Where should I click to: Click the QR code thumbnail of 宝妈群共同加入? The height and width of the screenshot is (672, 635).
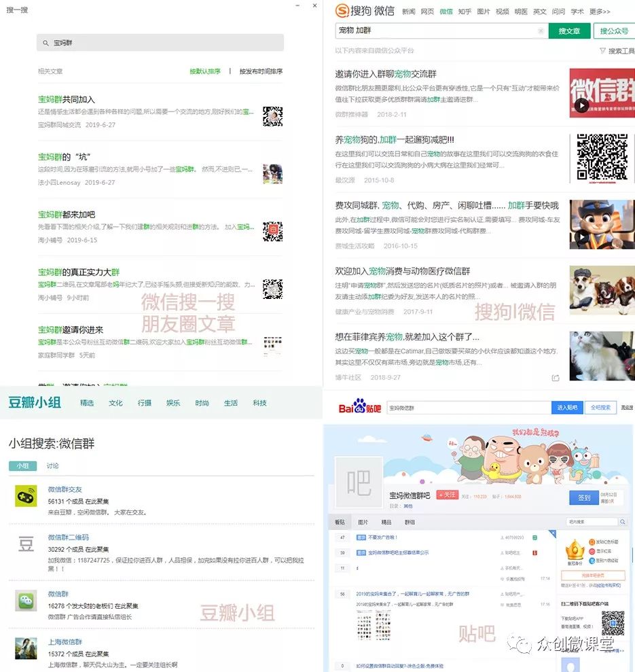[x=272, y=116]
